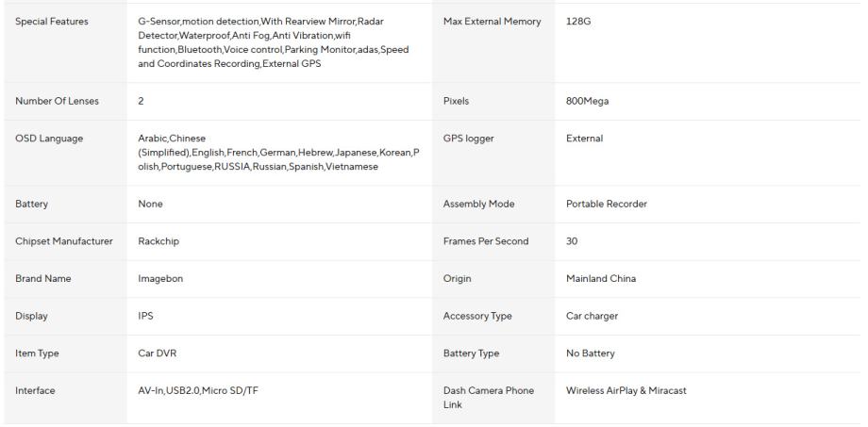
Task: Click the Battery None value
Action: 151,204
